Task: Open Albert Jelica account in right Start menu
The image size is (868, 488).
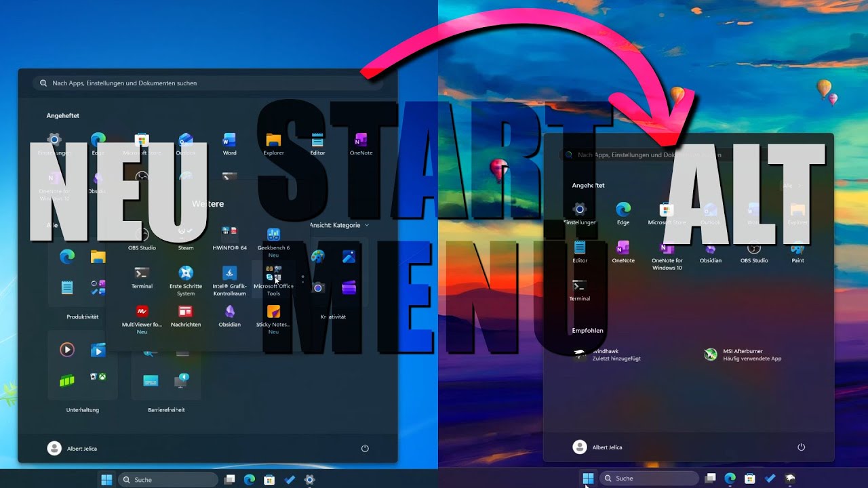Action: click(597, 447)
